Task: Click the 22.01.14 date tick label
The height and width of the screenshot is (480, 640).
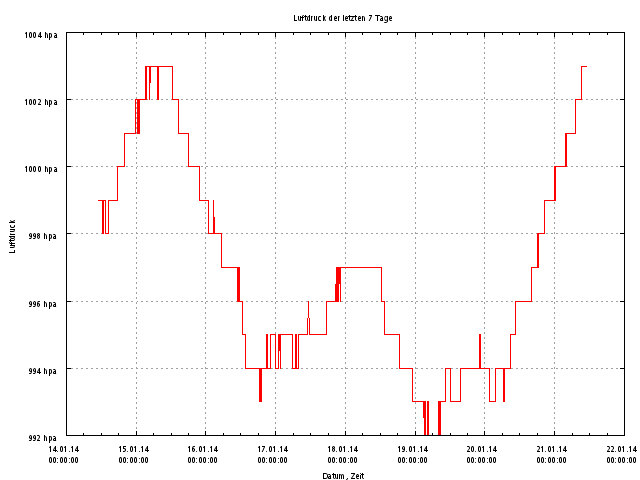Action: click(x=621, y=450)
